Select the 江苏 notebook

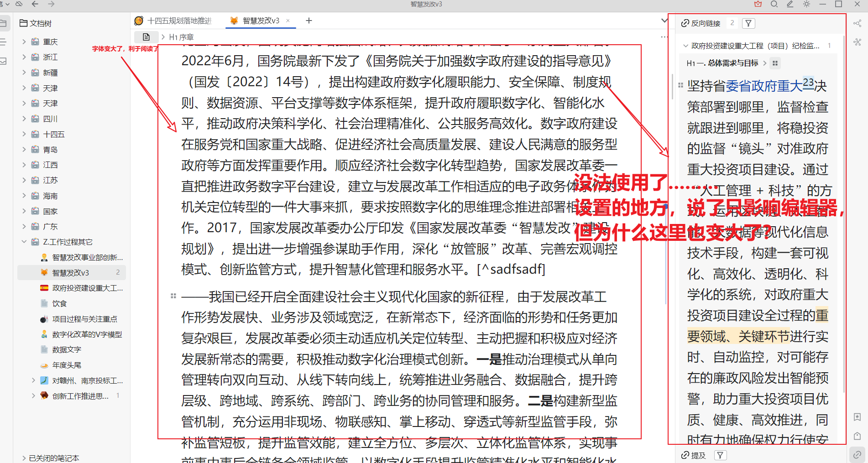coord(50,180)
